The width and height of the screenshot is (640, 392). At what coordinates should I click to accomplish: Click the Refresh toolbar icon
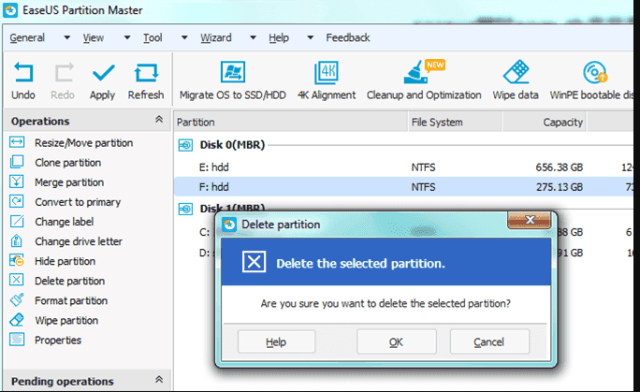click(x=146, y=73)
